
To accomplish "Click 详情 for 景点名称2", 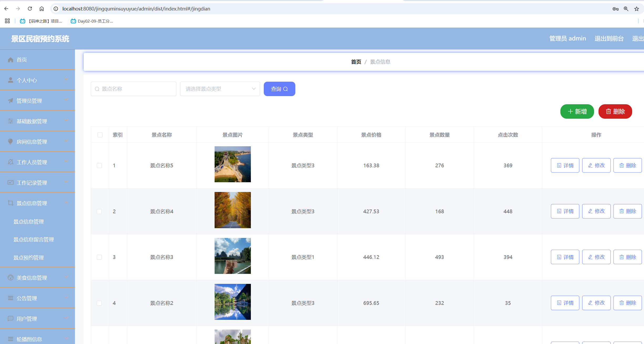I will coord(565,303).
